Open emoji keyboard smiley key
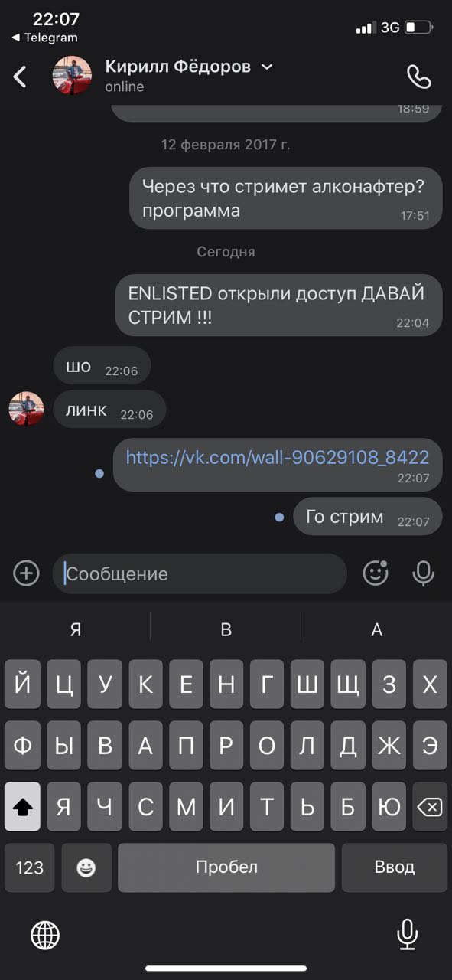The image size is (452, 980). click(x=86, y=867)
